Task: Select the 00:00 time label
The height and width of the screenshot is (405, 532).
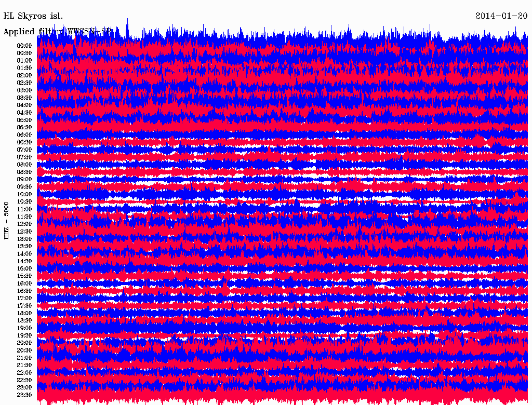Action: tap(24, 46)
